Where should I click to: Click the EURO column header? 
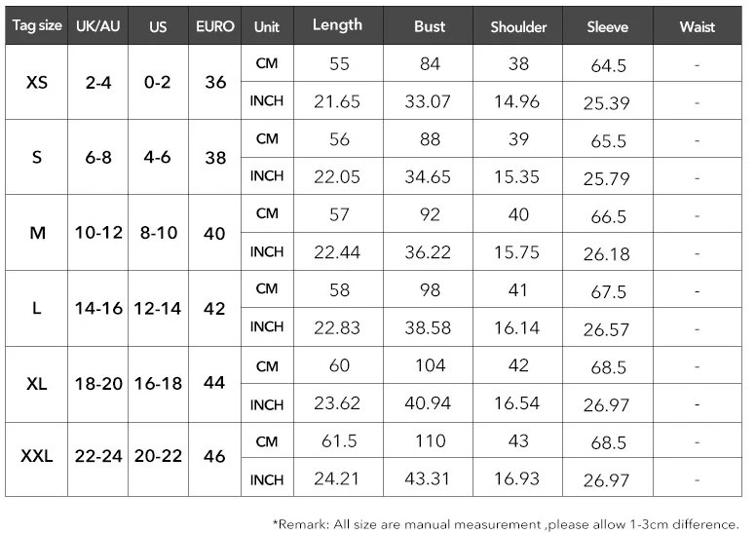pyautogui.click(x=215, y=25)
